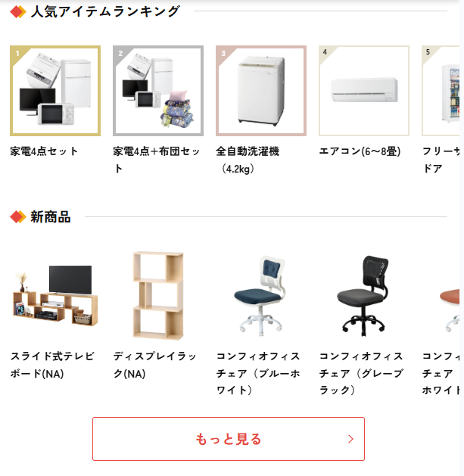Click the 家電4点セット text link
464x476 pixels.
(44, 151)
